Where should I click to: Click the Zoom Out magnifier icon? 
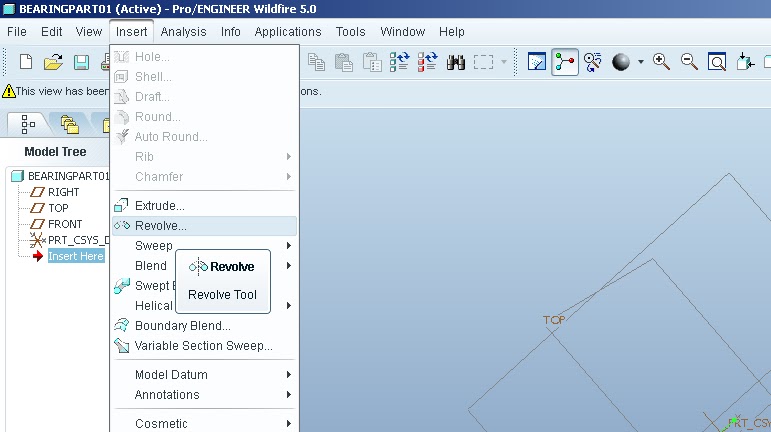coord(689,62)
